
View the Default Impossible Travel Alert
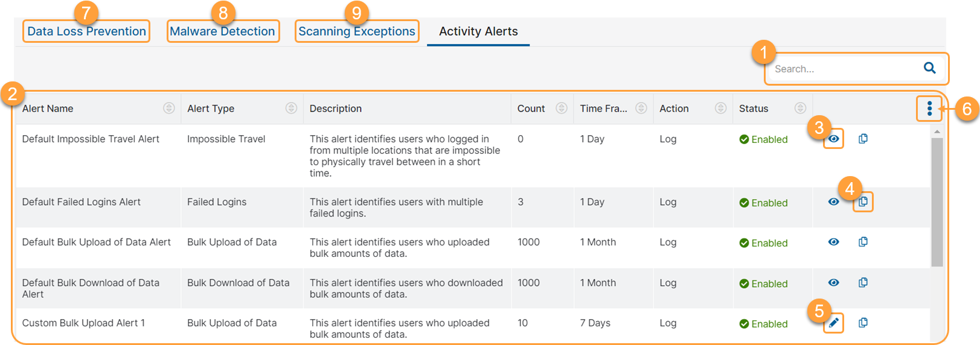833,139
